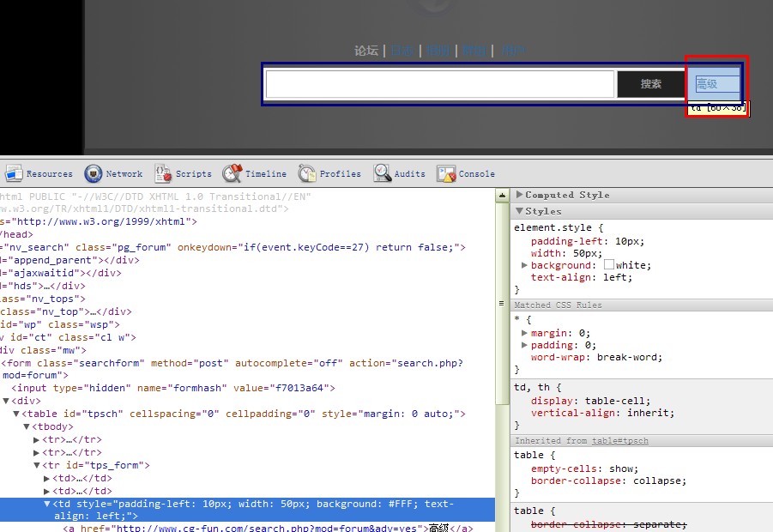Open the Console panel icon
773x532 pixels.
tap(446, 173)
